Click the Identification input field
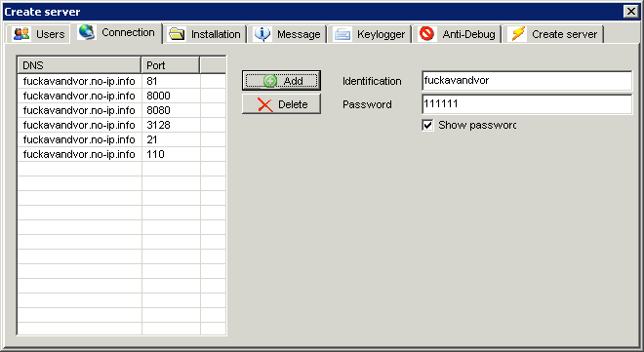This screenshot has width=644, height=352. click(527, 80)
